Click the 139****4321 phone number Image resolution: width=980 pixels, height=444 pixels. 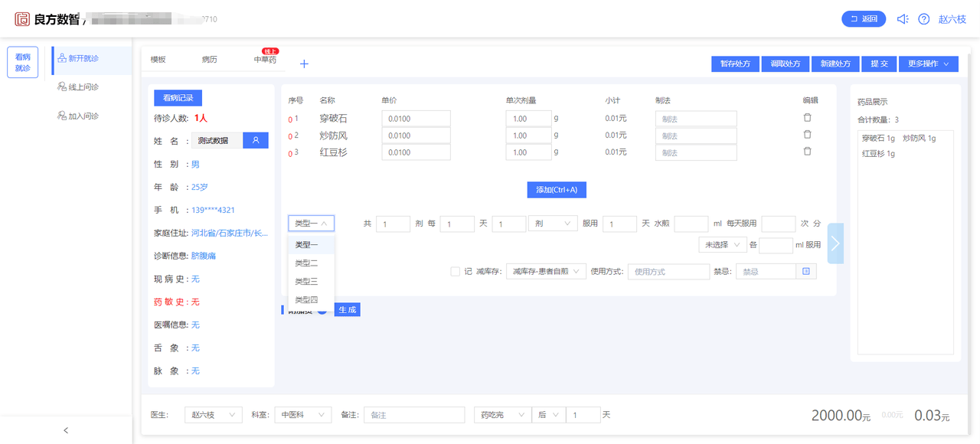213,210
